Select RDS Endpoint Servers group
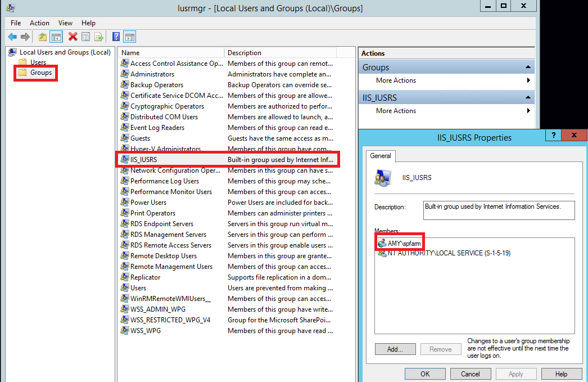 click(228, 224)
